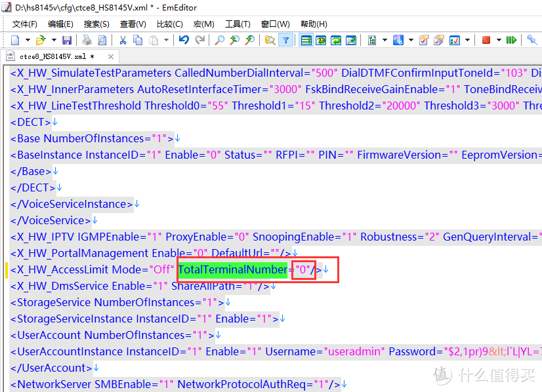Save the file with the floppy disk icon
Screen dimensions: 542x392
[x=67, y=40]
